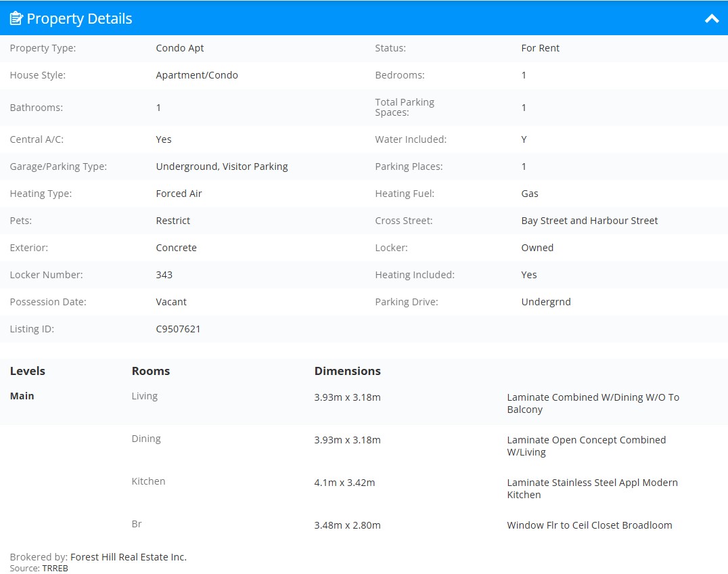Click the Main level label
This screenshot has height=574, width=728.
coord(22,396)
